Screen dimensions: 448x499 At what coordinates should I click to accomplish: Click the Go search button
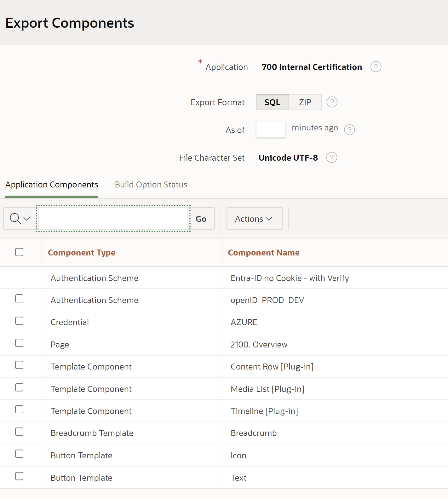coord(201,218)
